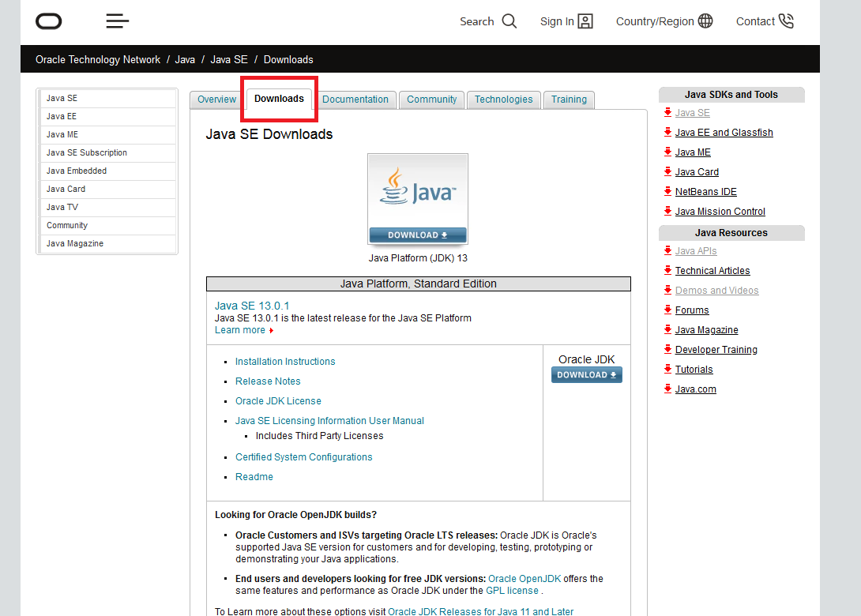Click the Java breadcrumb link
The image size is (861, 616).
(185, 59)
